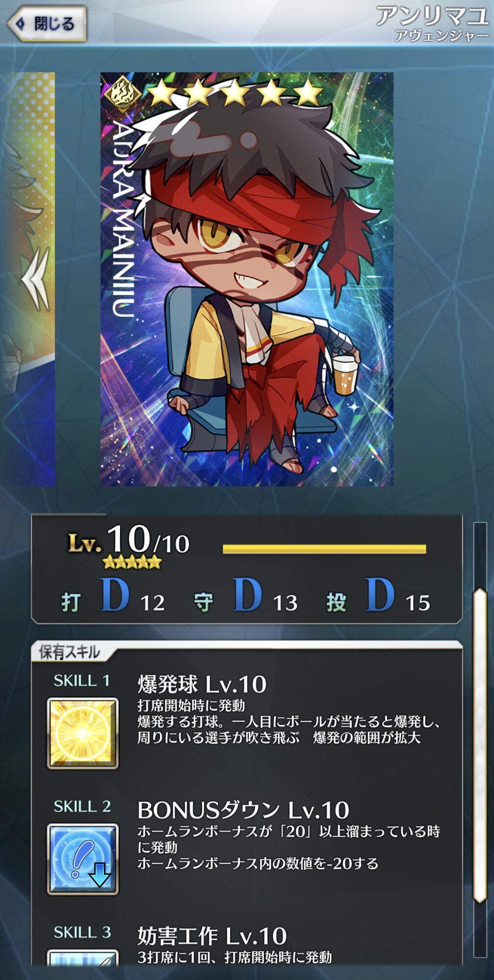
Task: Click the previous card preview on left
Action: coord(27,279)
